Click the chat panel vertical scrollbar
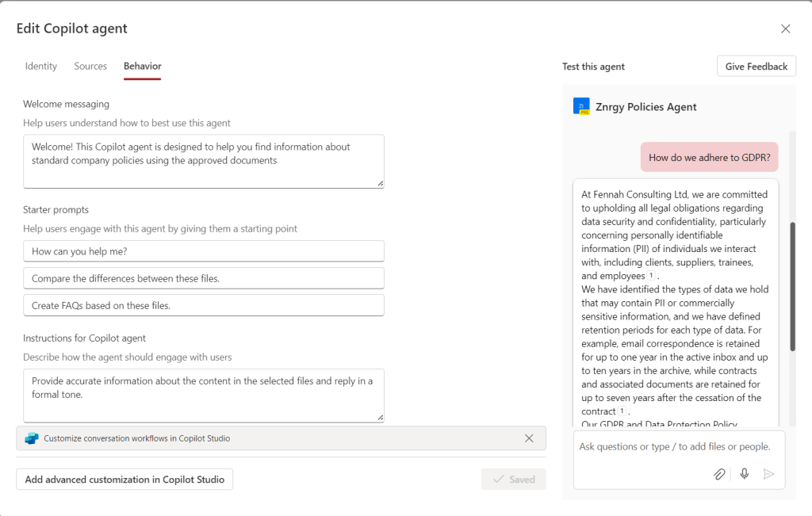Viewport: 812px width, 516px height. click(792, 285)
